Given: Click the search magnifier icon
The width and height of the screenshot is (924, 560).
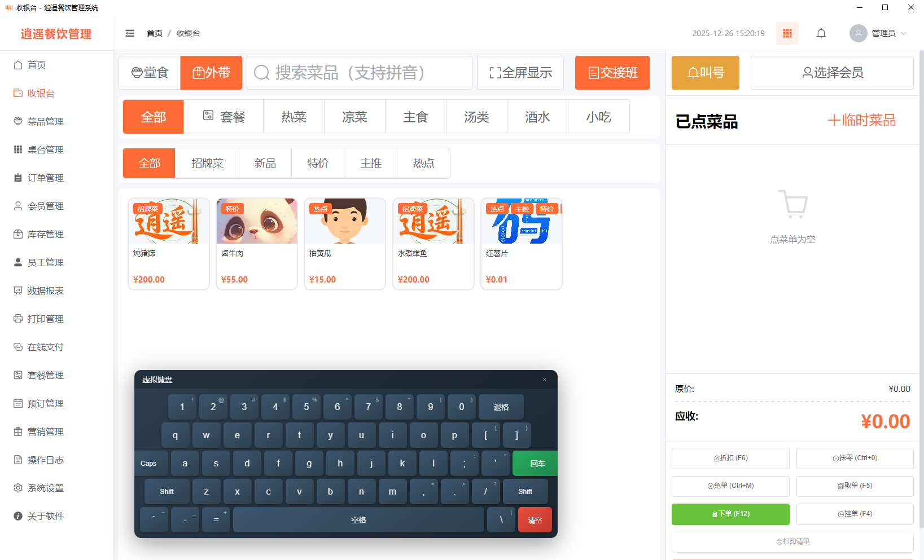Looking at the screenshot, I should [261, 72].
